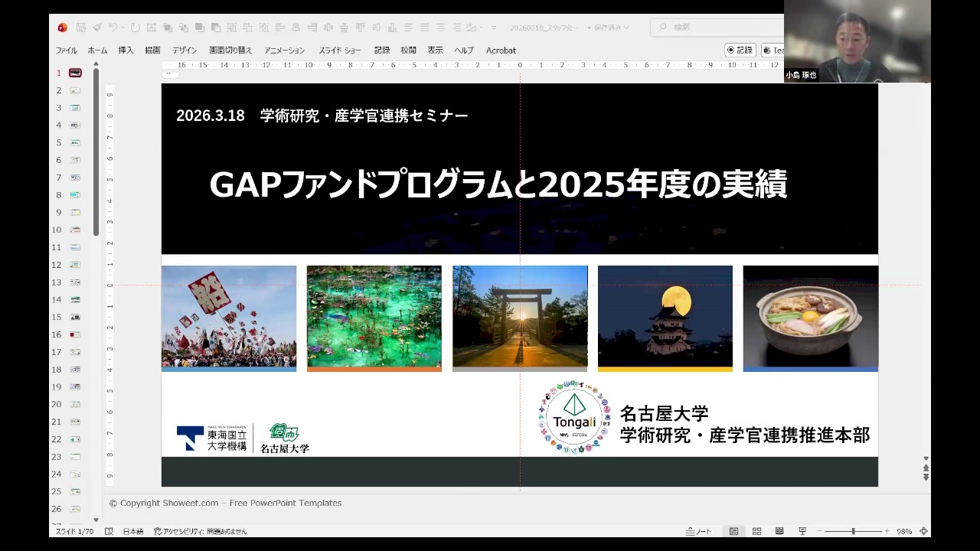Open the スライド ショー ribbon tab
Image resolution: width=980 pixels, height=551 pixels.
point(339,51)
